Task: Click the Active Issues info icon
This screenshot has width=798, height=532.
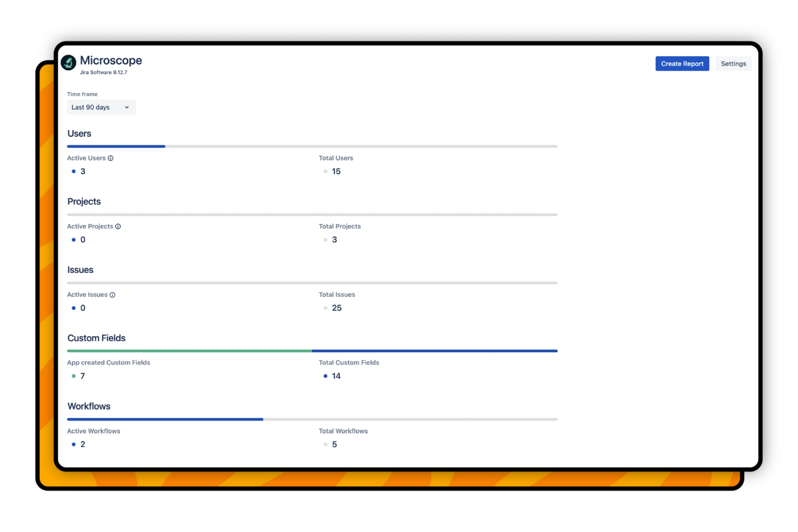Action: [x=113, y=294]
